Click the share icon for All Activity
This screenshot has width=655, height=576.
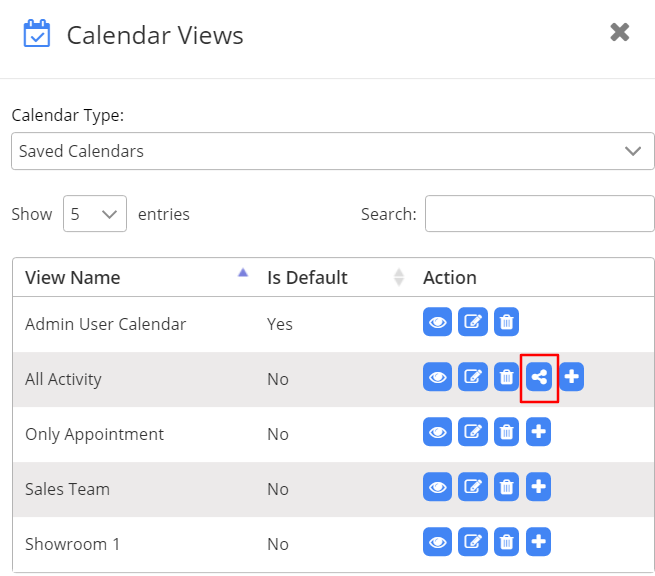(x=540, y=378)
